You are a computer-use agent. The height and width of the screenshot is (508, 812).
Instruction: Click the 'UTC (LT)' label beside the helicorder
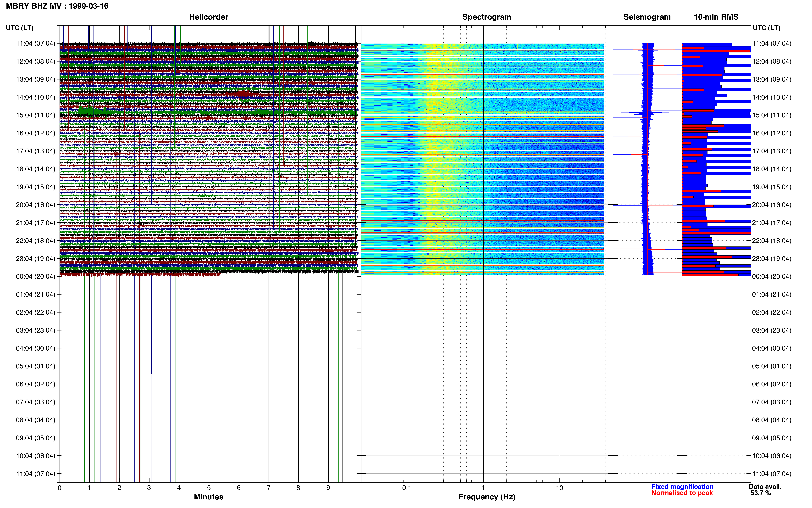pyautogui.click(x=20, y=28)
